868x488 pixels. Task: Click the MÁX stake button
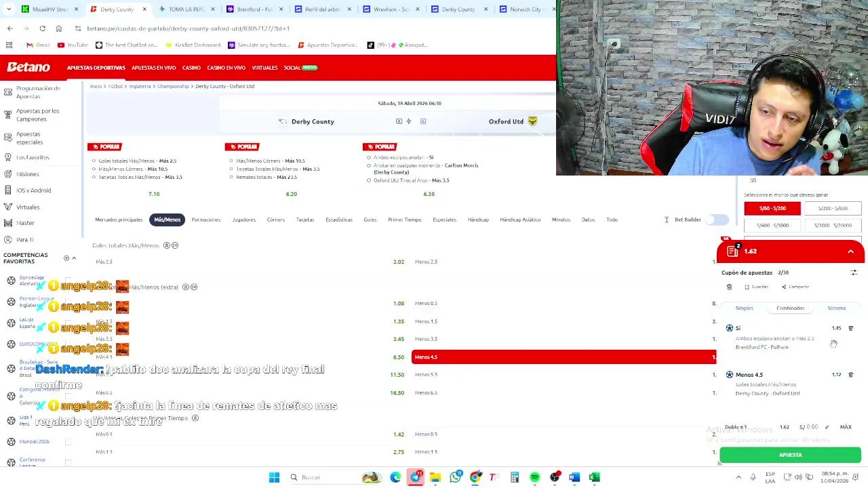(846, 427)
